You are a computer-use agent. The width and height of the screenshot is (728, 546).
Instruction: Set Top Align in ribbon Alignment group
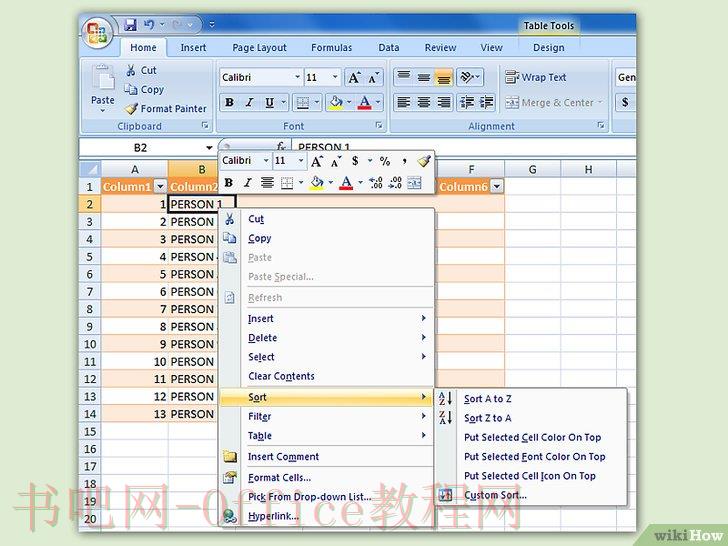(404, 78)
